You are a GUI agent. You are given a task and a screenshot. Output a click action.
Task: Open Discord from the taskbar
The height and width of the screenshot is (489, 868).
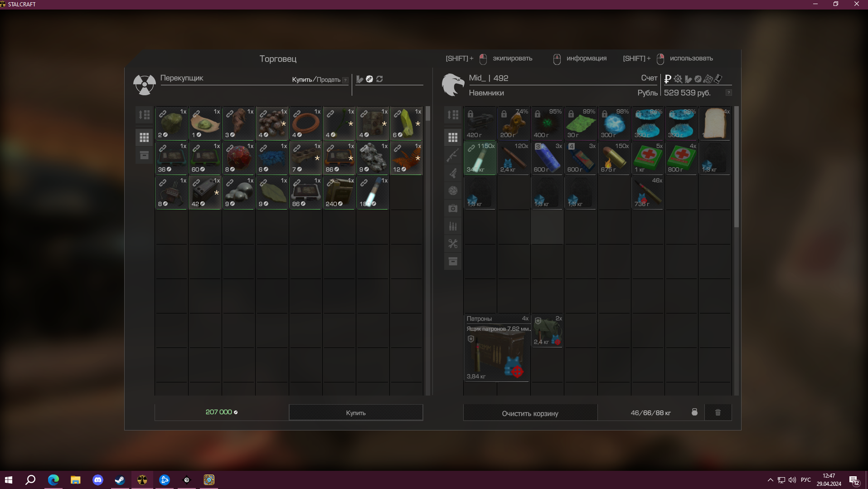[x=97, y=480]
